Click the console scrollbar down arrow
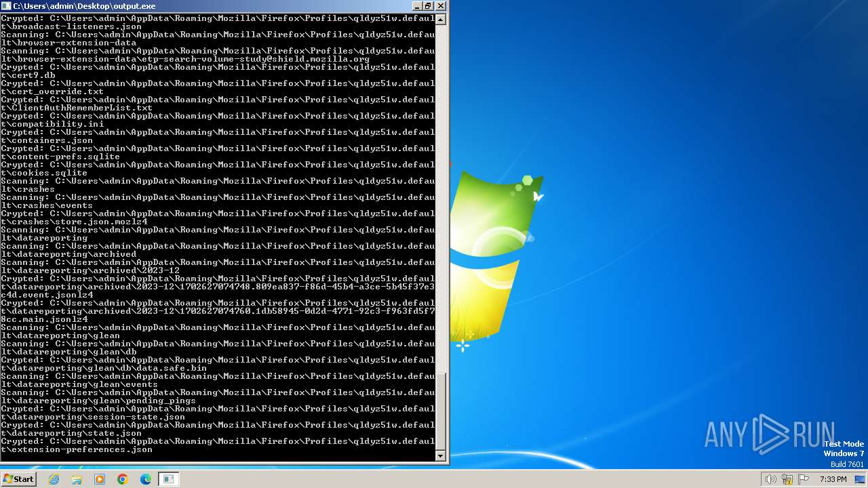Image resolution: width=868 pixels, height=488 pixels. 441,455
